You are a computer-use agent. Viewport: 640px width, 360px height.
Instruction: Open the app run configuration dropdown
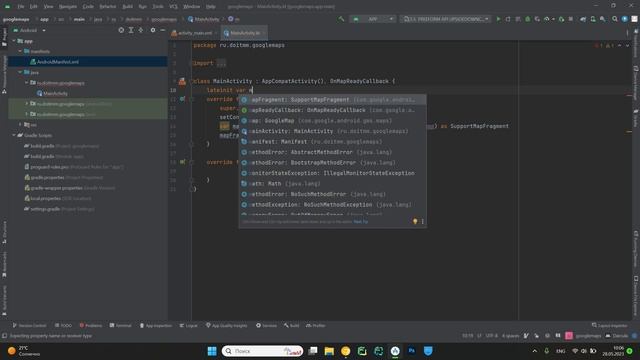(372, 19)
